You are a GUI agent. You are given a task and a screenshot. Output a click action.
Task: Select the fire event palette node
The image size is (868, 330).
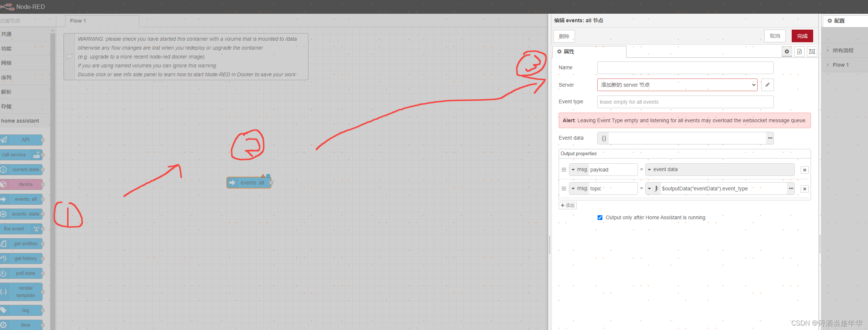pyautogui.click(x=21, y=229)
